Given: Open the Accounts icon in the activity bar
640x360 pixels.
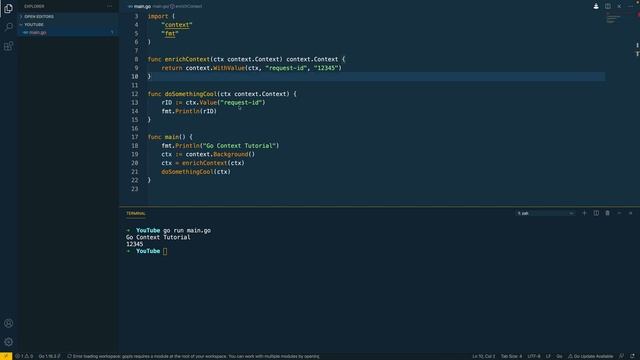Looking at the screenshot, I should pyautogui.click(x=8, y=323).
